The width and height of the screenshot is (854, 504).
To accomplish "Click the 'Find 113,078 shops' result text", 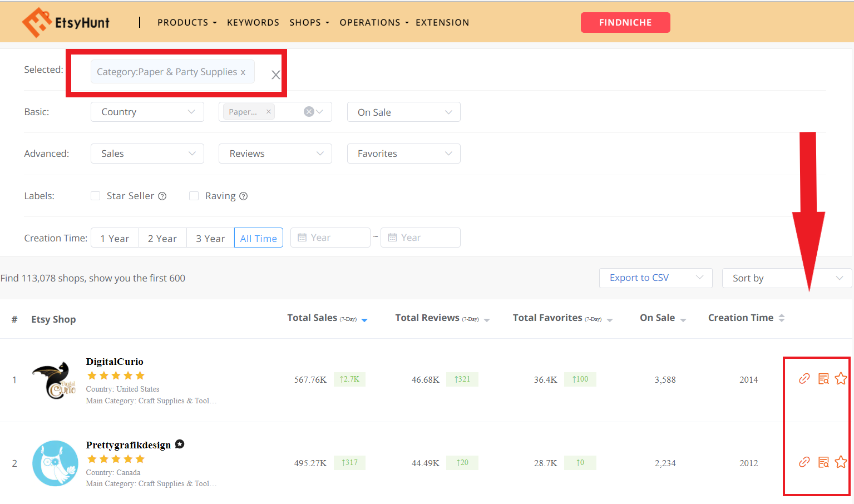I will [x=93, y=278].
